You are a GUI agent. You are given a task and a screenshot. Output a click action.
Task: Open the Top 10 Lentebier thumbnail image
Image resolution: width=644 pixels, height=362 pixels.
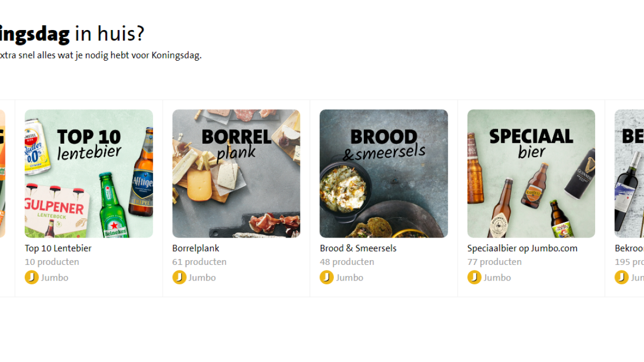tap(89, 173)
